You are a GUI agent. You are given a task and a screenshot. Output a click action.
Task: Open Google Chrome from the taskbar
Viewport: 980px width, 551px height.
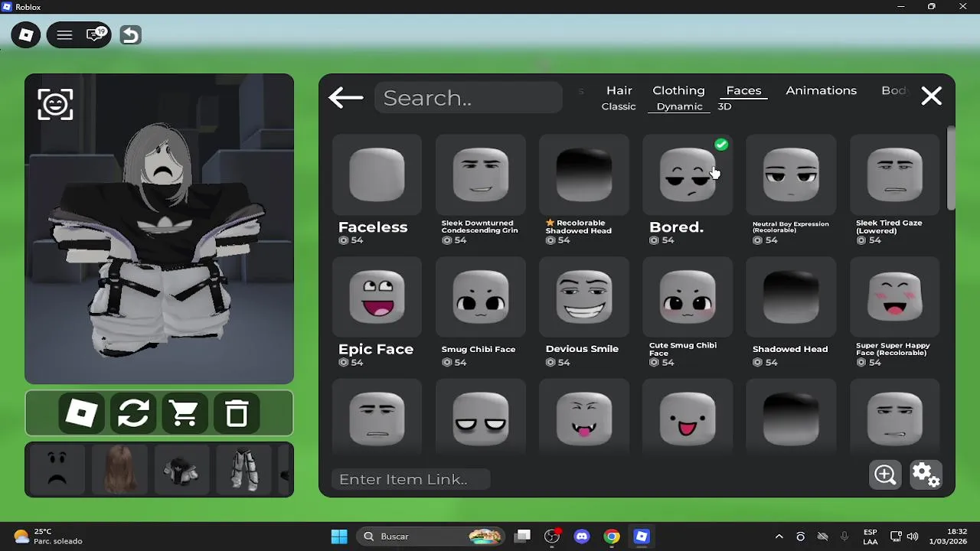click(612, 536)
